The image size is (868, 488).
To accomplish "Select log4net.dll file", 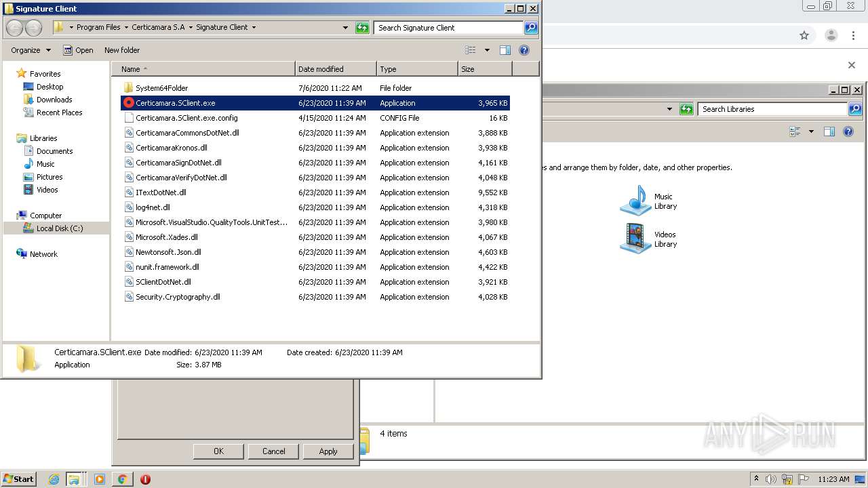I will (x=153, y=207).
